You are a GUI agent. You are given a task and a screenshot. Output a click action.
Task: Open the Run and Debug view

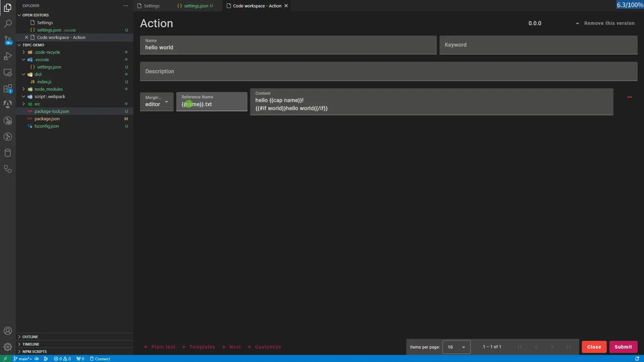[8, 56]
